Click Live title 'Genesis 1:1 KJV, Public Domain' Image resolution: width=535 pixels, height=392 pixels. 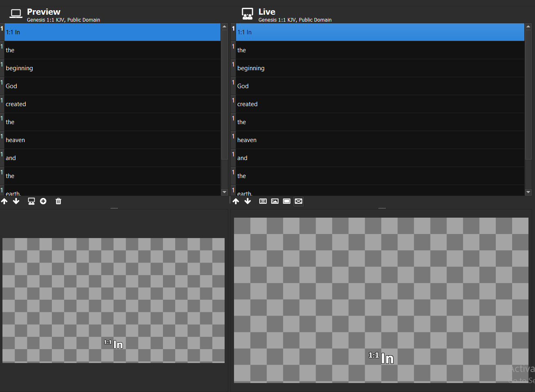(295, 20)
